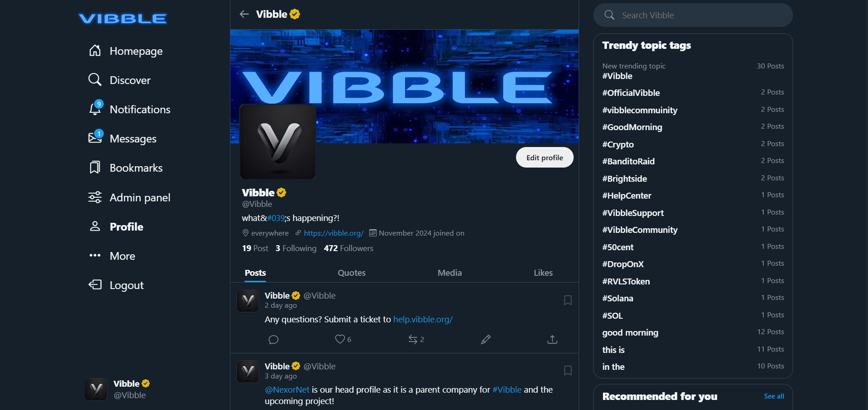Click the back arrow next to Vibble header

[x=244, y=14]
